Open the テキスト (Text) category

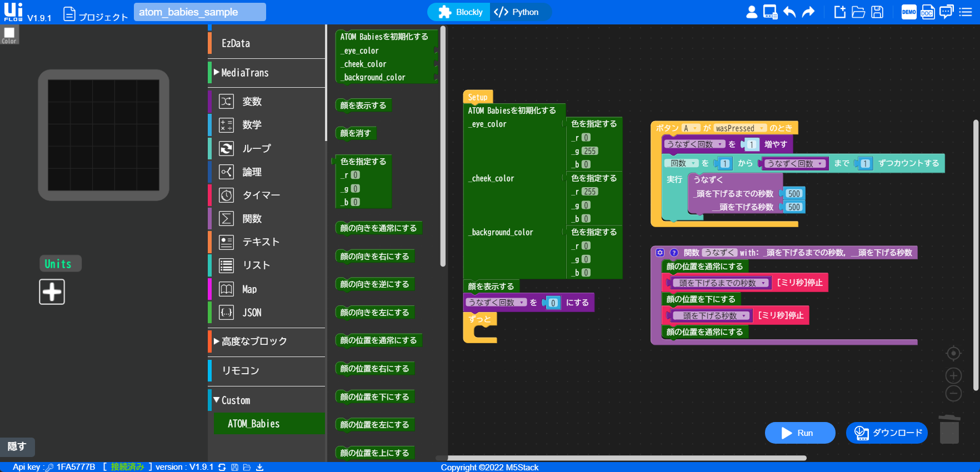pos(267,242)
